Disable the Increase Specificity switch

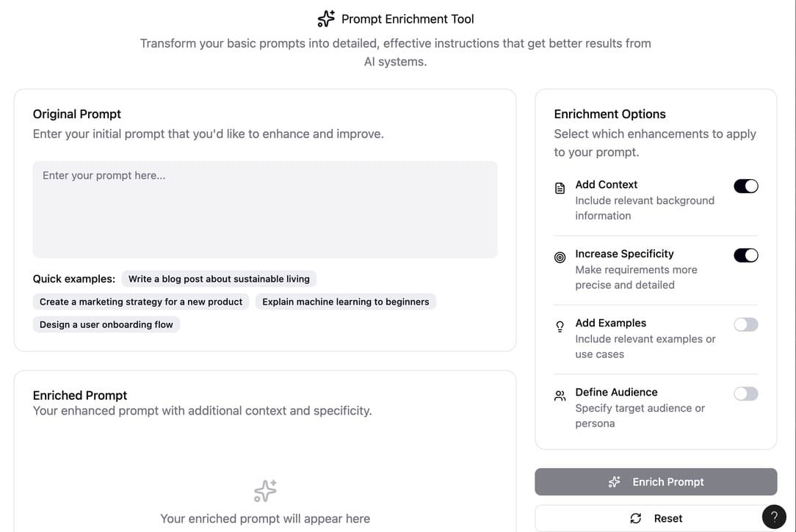click(746, 255)
